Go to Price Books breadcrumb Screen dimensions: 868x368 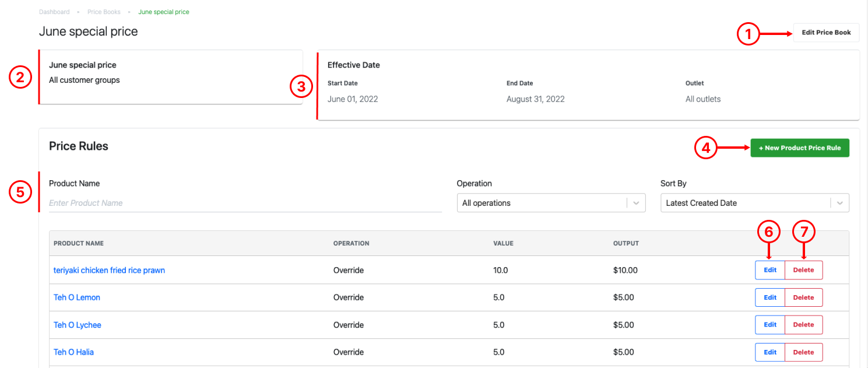[104, 12]
